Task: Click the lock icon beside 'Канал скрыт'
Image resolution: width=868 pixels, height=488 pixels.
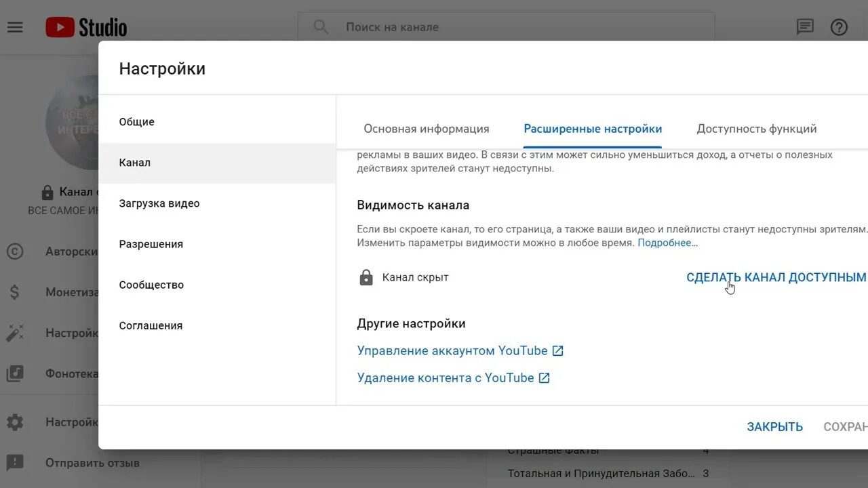Action: click(366, 277)
